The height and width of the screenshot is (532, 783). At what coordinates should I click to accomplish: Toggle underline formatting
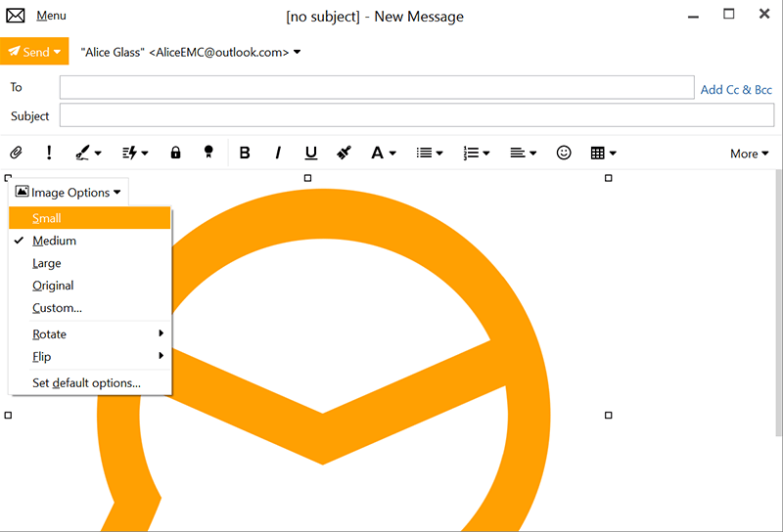(310, 153)
